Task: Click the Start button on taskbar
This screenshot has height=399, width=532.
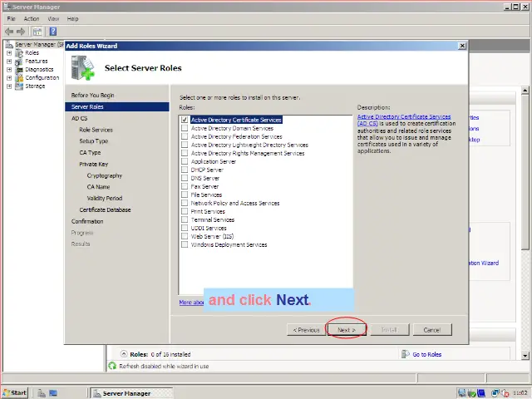Action: pos(15,393)
